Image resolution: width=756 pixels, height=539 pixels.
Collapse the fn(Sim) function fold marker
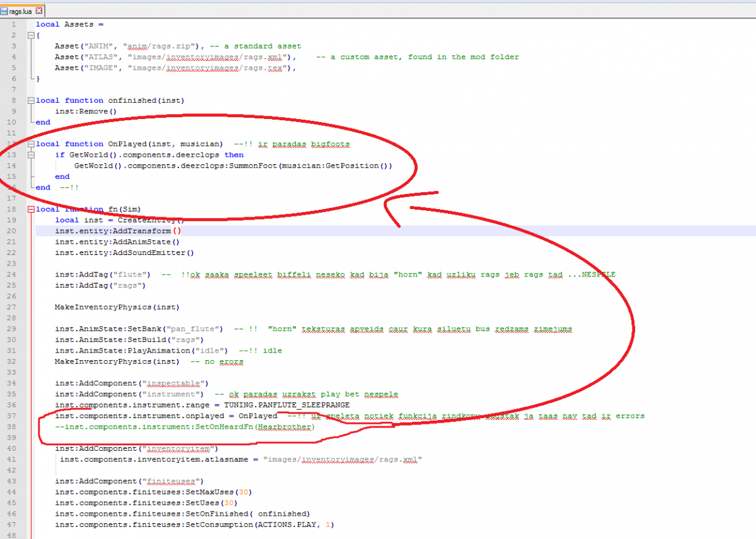30,209
